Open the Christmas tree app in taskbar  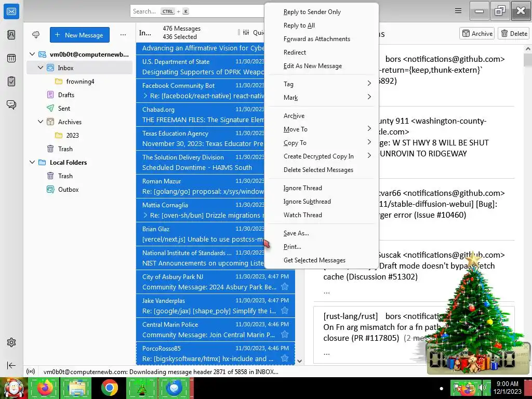141,388
